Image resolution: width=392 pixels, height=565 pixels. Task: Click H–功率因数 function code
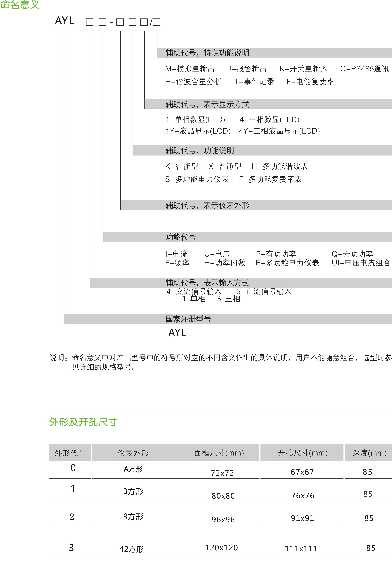pyautogui.click(x=225, y=263)
